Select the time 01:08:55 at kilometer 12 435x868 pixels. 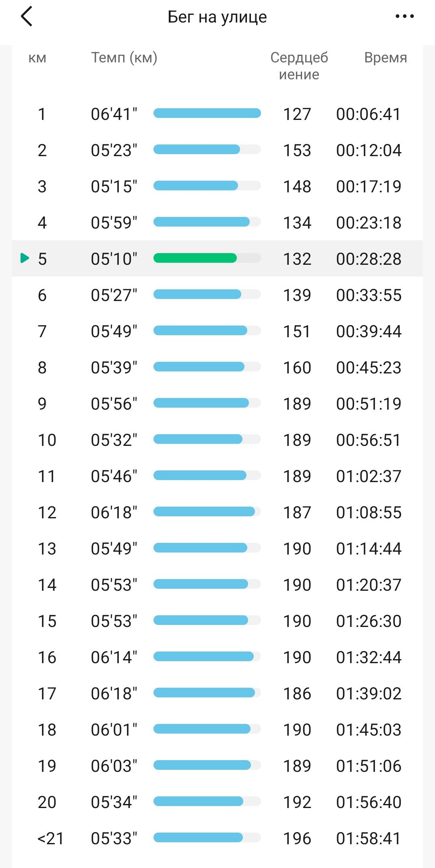[x=369, y=512]
